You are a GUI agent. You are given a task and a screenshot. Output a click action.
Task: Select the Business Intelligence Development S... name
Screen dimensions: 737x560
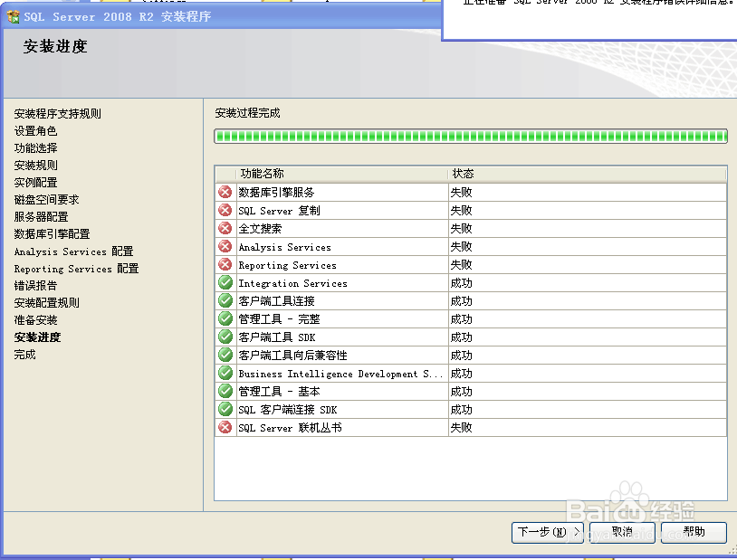pyautogui.click(x=340, y=374)
